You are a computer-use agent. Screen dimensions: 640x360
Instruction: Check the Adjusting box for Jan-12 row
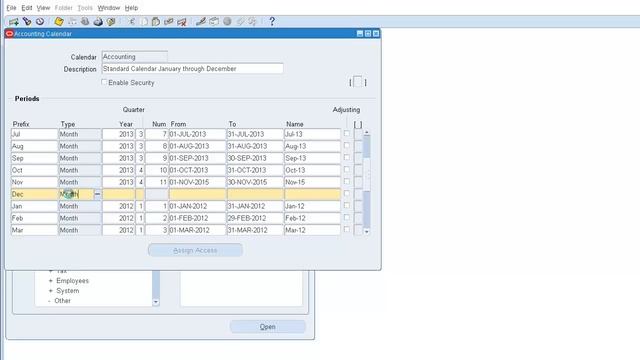coord(347,205)
